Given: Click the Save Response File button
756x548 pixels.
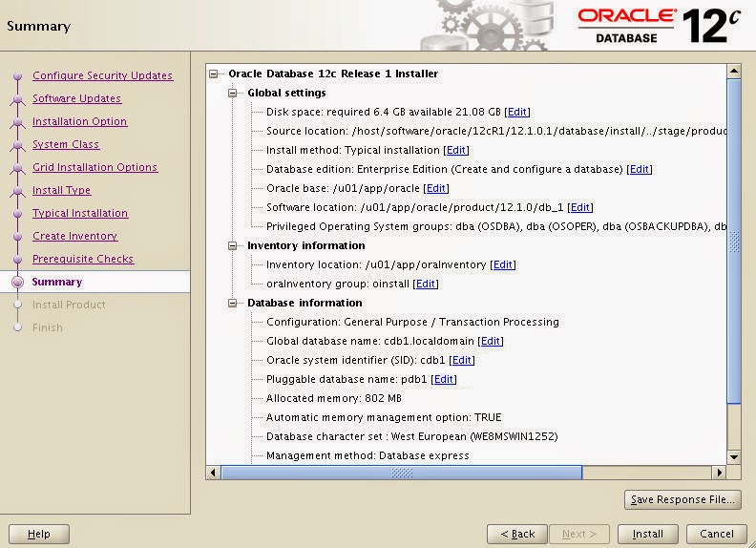Looking at the screenshot, I should 682,499.
